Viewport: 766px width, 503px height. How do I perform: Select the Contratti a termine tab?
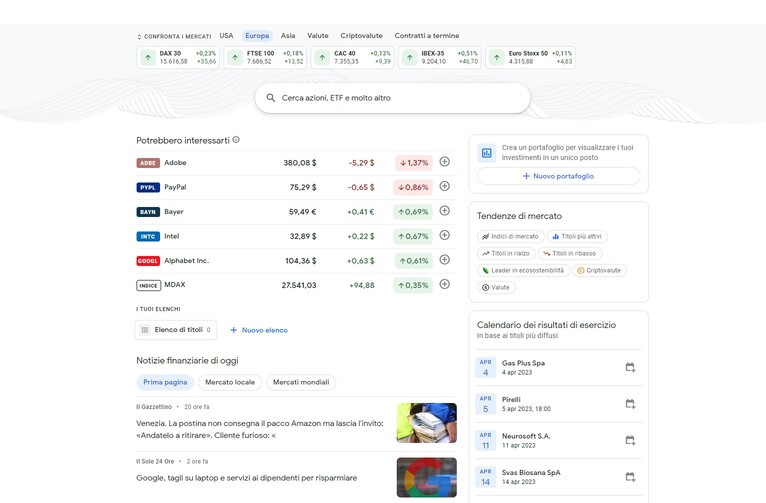427,36
